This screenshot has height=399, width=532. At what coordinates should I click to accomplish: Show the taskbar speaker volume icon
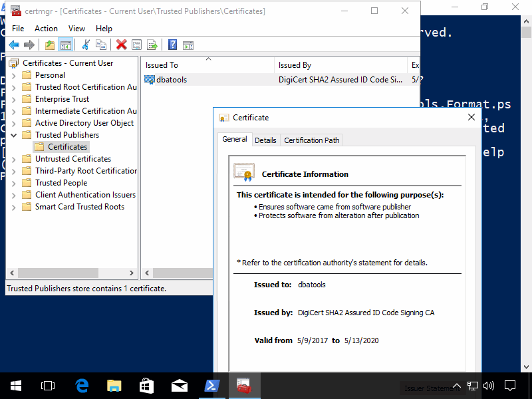pyautogui.click(x=487, y=386)
